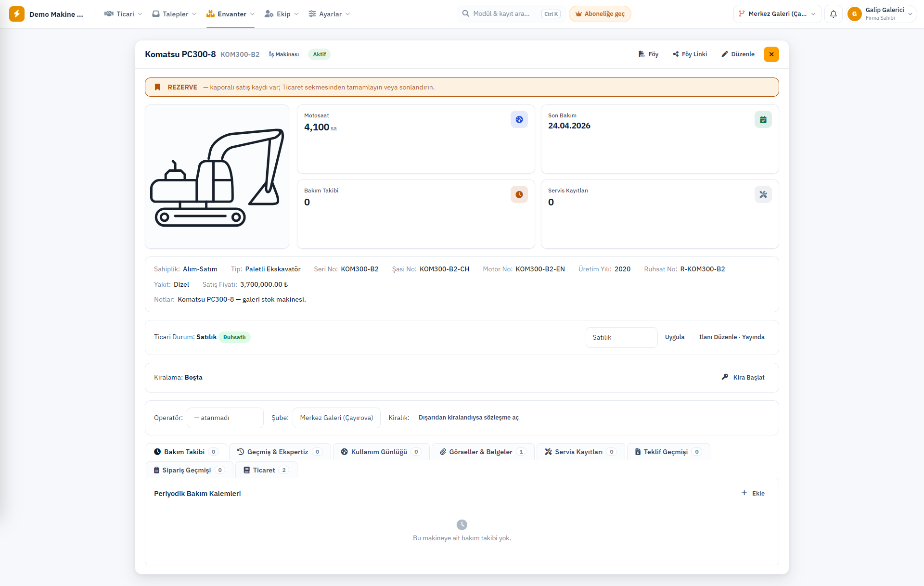The image size is (924, 586).
Task: Click the Son Bakım date 24.04.2026
Action: tap(569, 126)
